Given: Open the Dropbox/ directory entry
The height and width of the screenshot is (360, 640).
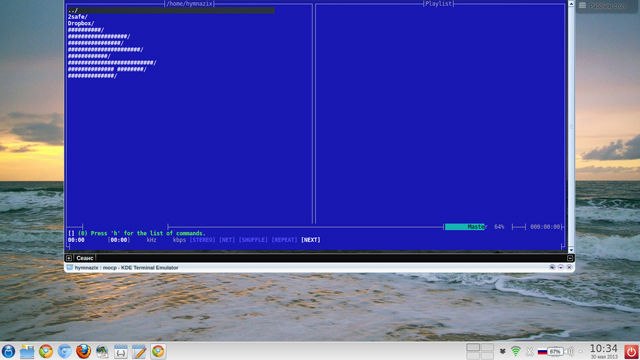Looking at the screenshot, I should coord(81,23).
